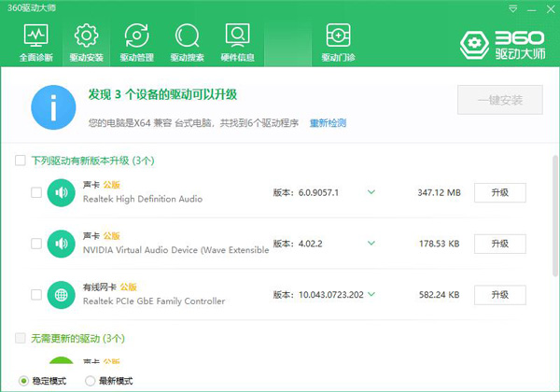Open the 驱动门诊 first-aid icon

point(338,35)
